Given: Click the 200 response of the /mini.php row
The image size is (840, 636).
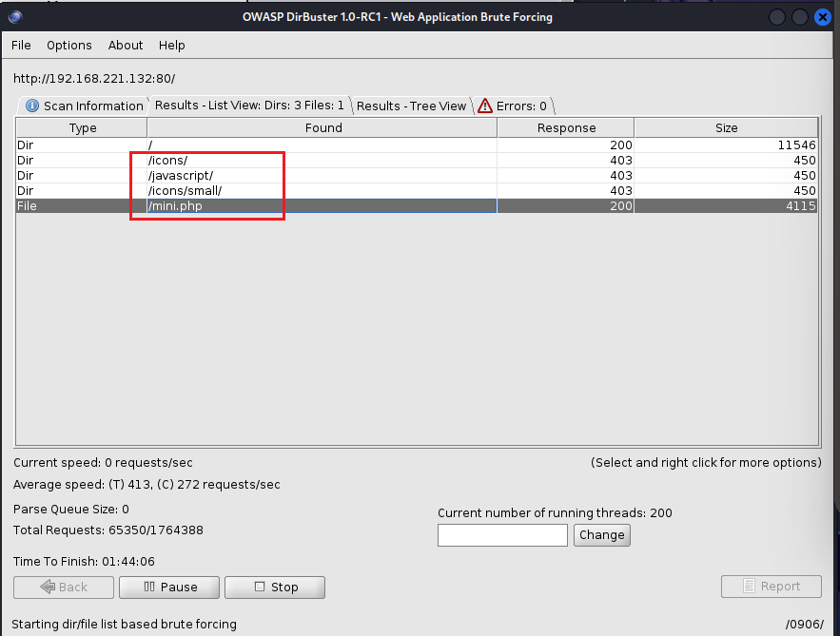Looking at the screenshot, I should (621, 206).
